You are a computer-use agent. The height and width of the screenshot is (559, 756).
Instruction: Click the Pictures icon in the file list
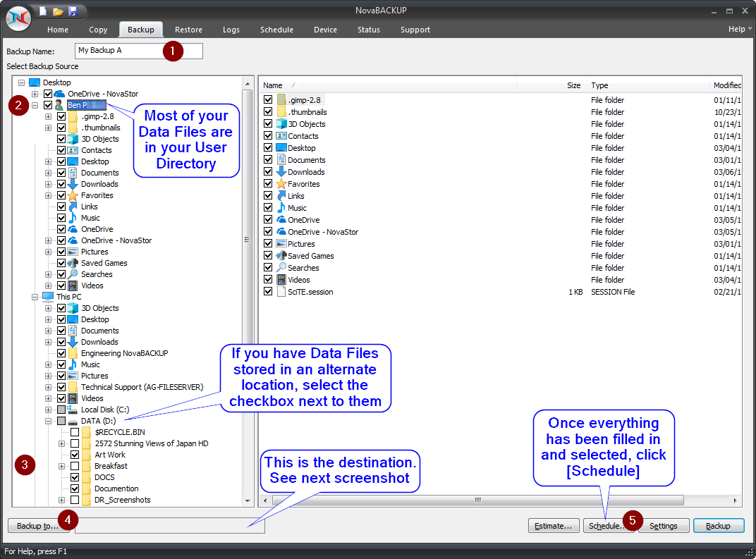point(281,244)
